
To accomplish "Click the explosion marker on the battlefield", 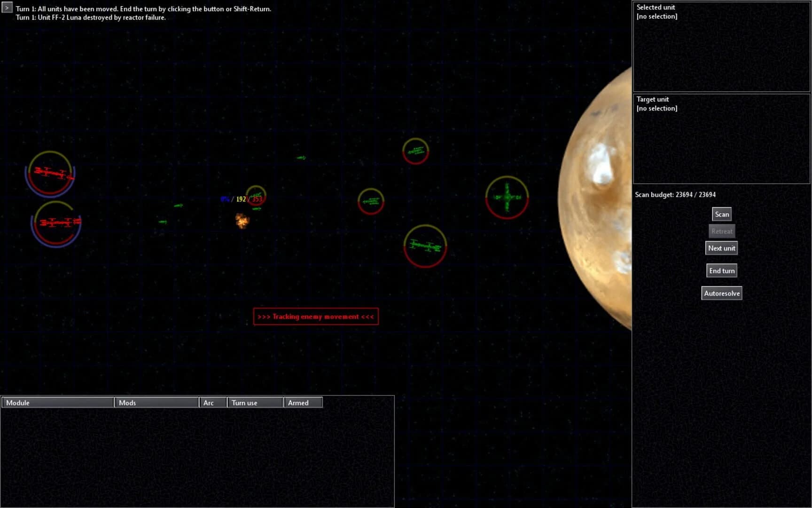I will (x=241, y=220).
